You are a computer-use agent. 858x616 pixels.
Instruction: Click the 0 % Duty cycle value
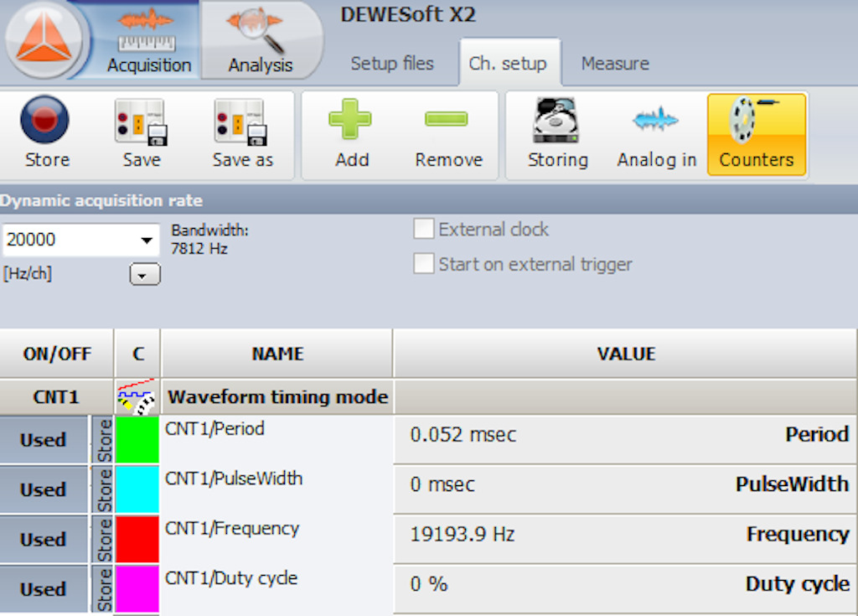tap(428, 584)
